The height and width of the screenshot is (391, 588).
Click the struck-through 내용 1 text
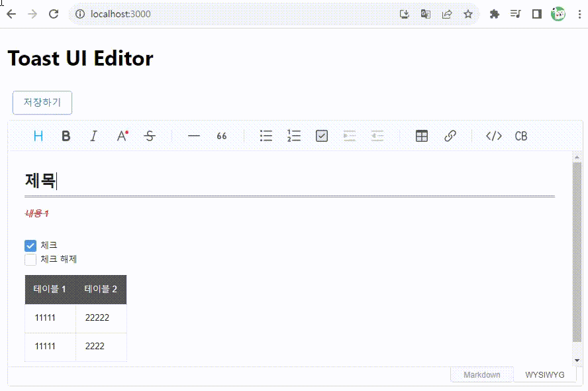coord(37,213)
